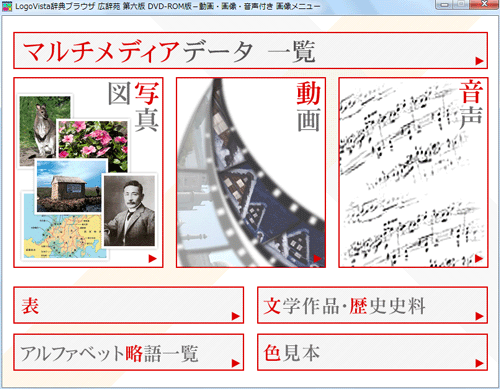
Task: Click the red arrow in 音声 panel
Action: [x=479, y=258]
